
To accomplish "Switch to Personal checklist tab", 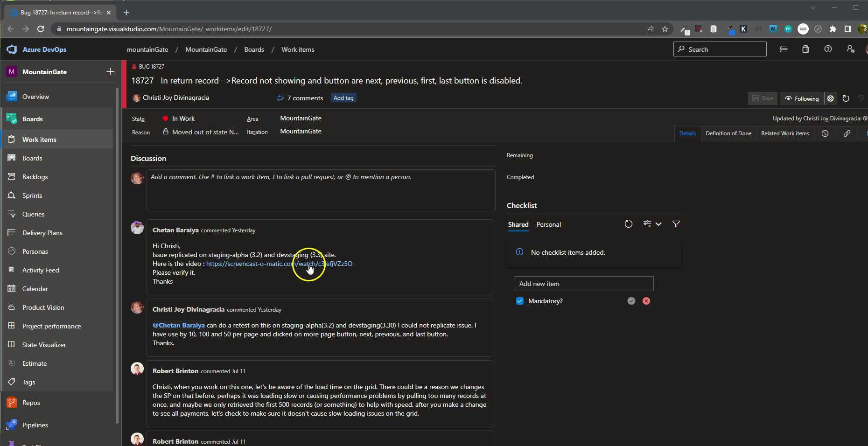I will (548, 224).
